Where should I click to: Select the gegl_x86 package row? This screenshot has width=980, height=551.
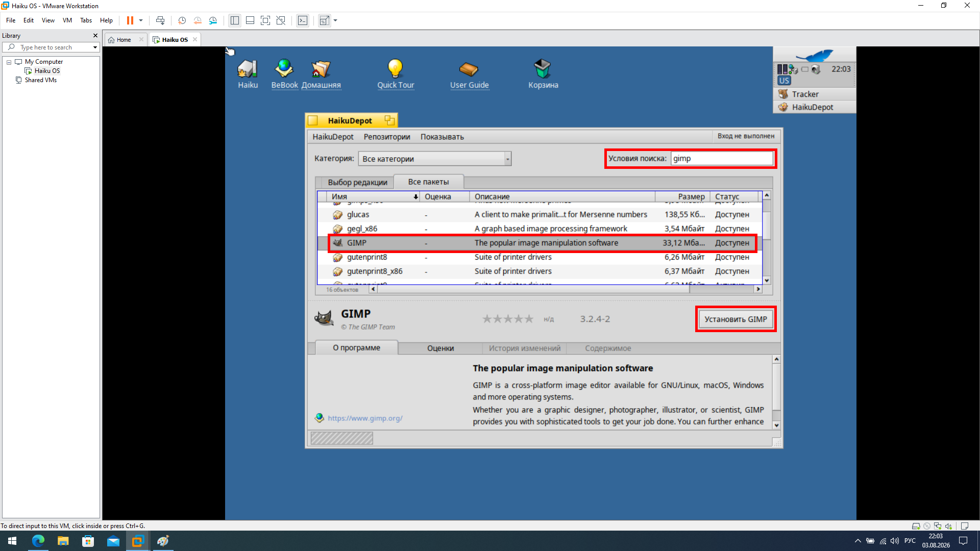point(540,229)
